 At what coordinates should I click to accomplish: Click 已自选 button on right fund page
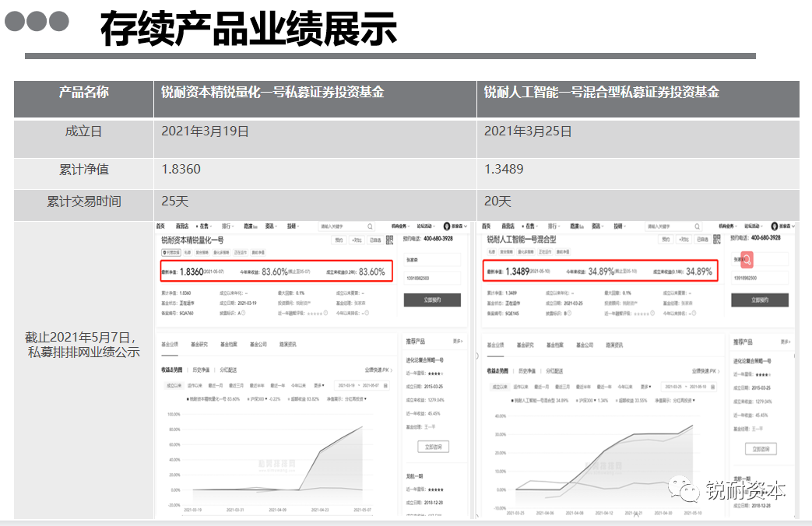701,240
